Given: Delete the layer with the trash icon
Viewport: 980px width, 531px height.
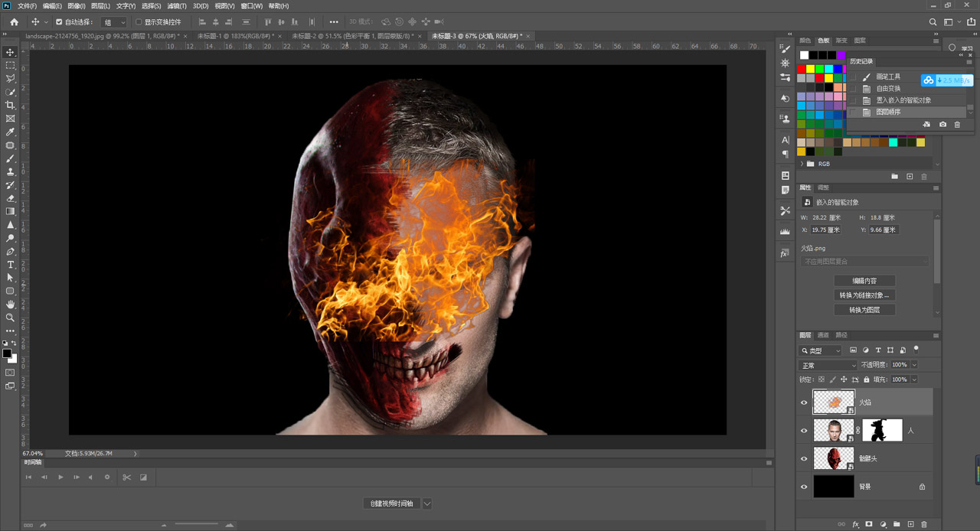Looking at the screenshot, I should (x=924, y=524).
